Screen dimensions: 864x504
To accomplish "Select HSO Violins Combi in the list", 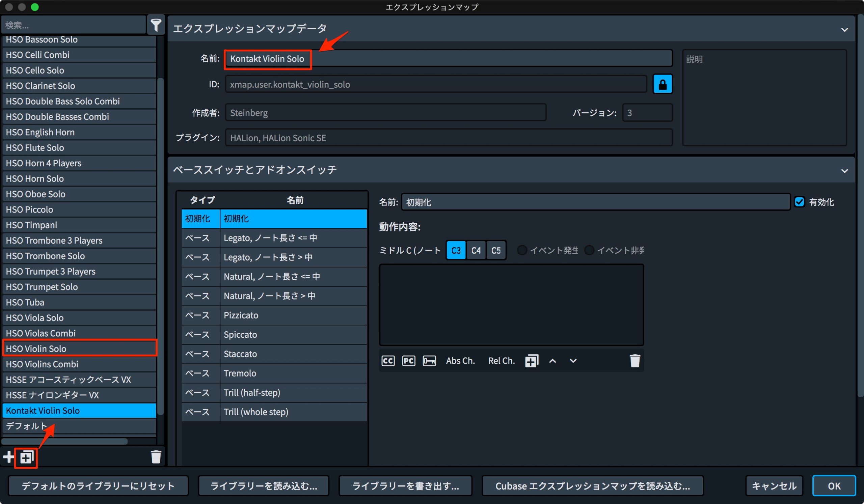I will pyautogui.click(x=79, y=364).
